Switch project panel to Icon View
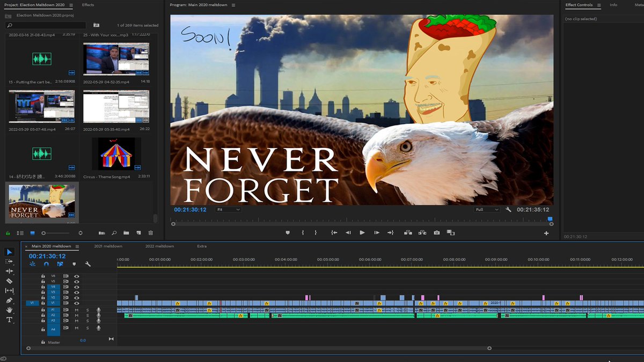Image resolution: width=644 pixels, height=362 pixels. [x=32, y=233]
